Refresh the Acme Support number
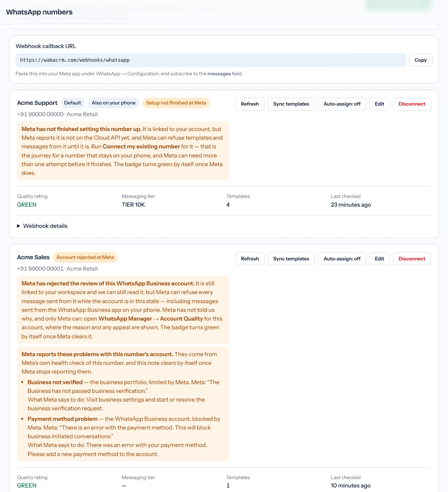This screenshot has height=492, width=448. (250, 104)
